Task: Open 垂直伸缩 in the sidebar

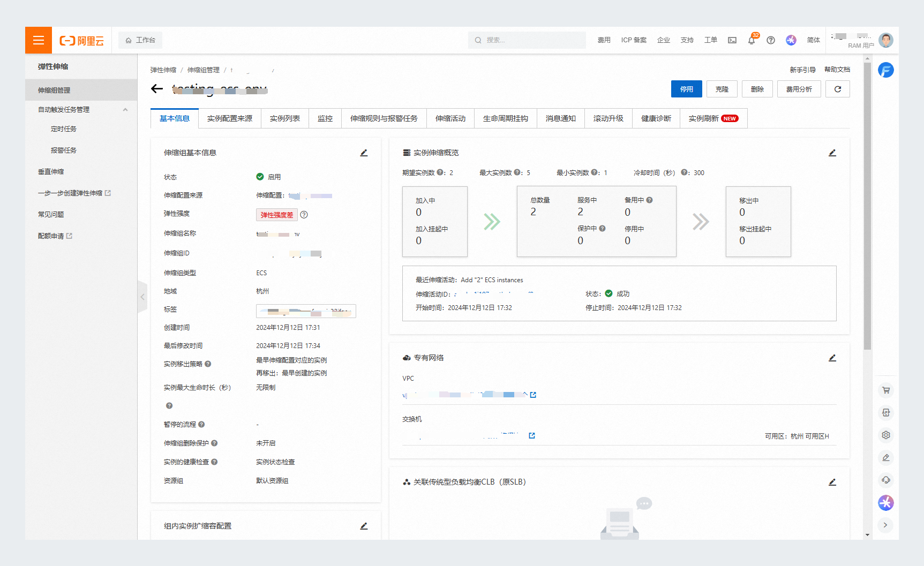Action: coord(51,172)
